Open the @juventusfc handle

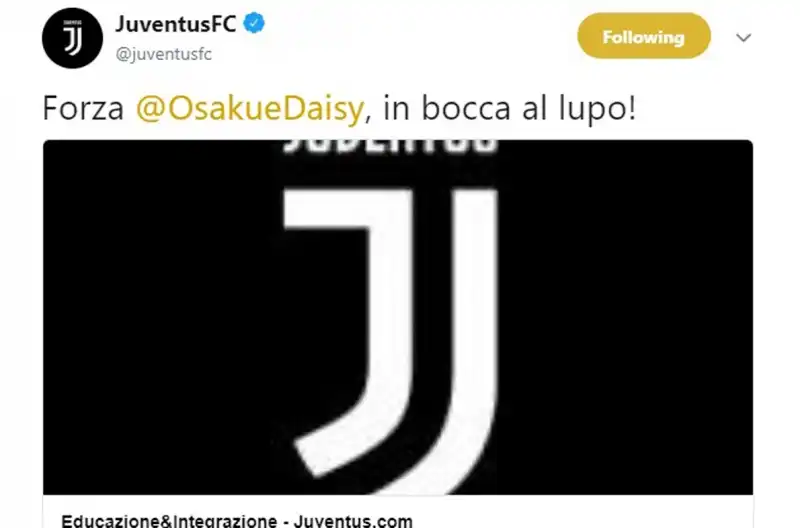click(164, 54)
